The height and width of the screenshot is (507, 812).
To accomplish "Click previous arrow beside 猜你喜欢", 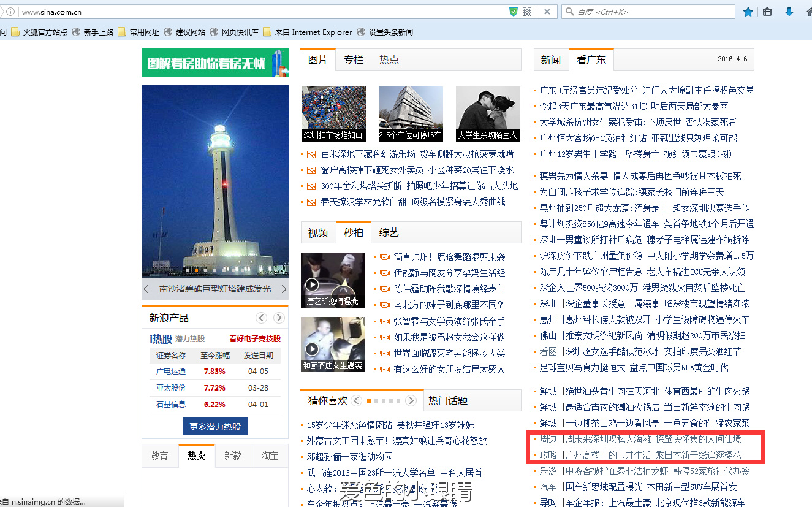I will (357, 401).
